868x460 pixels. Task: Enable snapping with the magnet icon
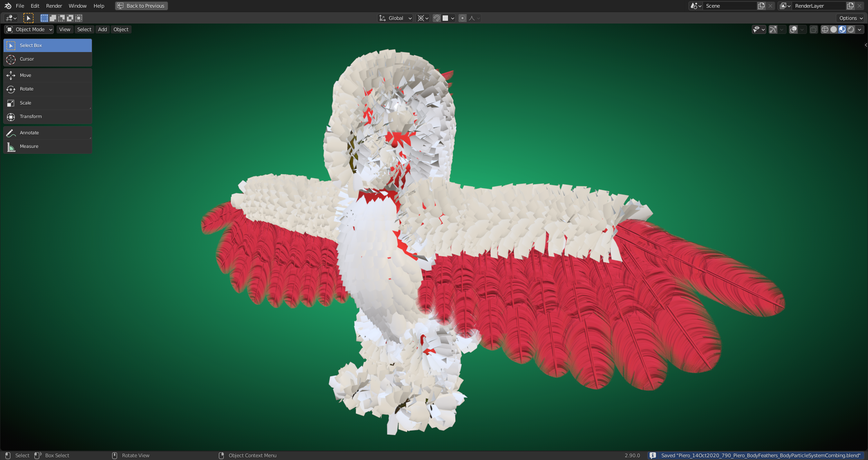437,18
